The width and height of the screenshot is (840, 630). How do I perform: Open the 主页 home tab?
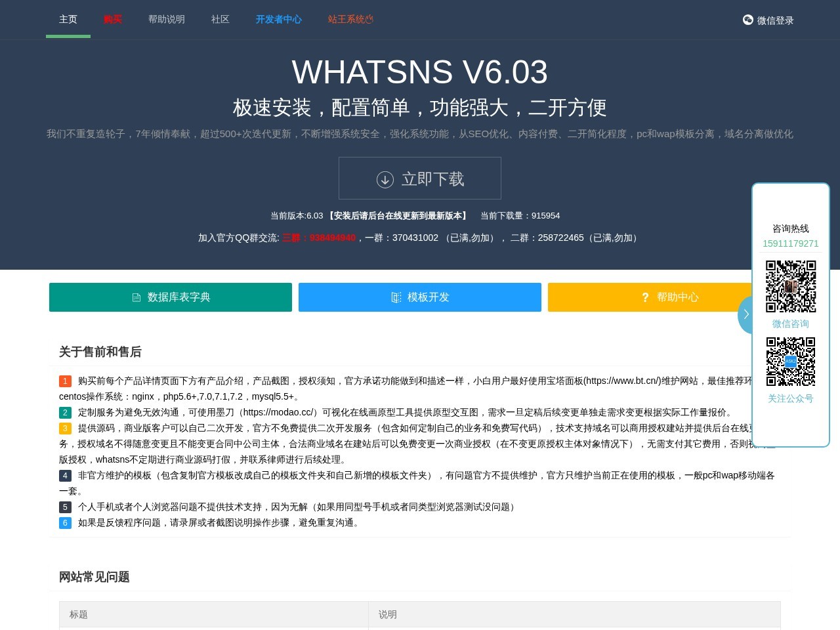pos(68,20)
